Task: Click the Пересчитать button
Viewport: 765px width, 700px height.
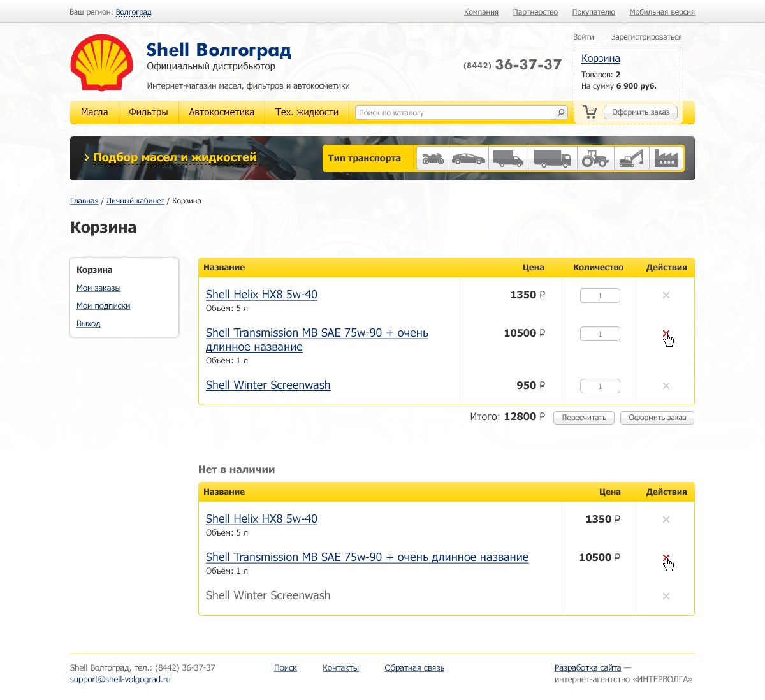Action: (584, 418)
